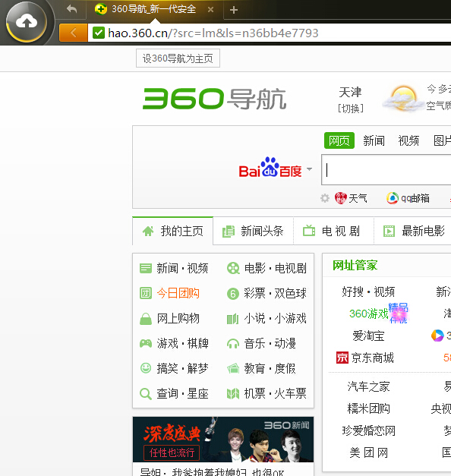Click the lottery ball icon beside 彩票·双色球

click(233, 294)
